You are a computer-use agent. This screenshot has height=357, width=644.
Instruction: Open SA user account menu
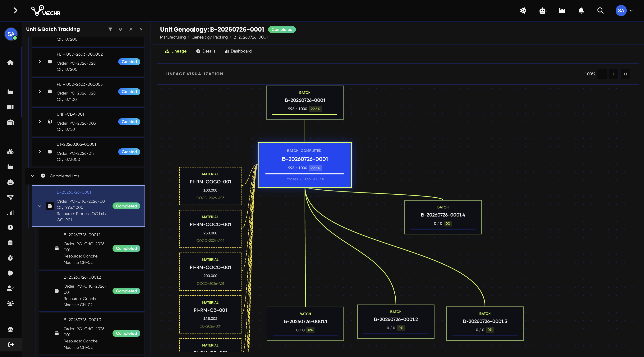coord(624,11)
